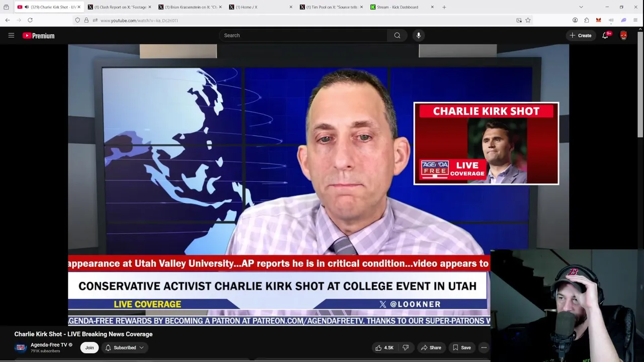Open YouTube notifications bell

coord(606,36)
